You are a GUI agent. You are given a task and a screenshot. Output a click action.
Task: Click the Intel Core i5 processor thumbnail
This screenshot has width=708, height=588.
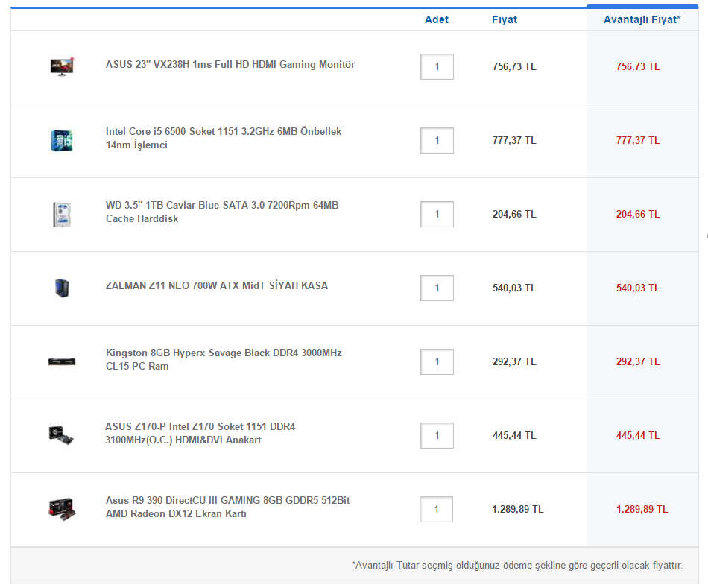(x=62, y=140)
